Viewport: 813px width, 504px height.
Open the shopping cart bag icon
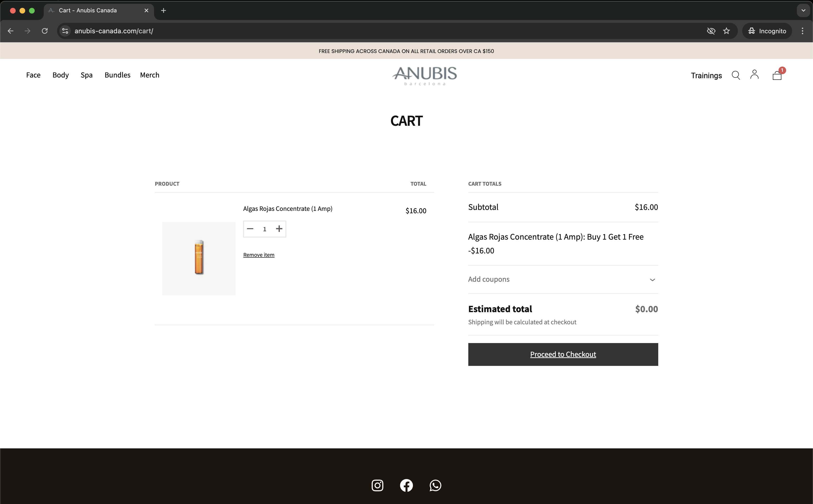click(x=777, y=75)
